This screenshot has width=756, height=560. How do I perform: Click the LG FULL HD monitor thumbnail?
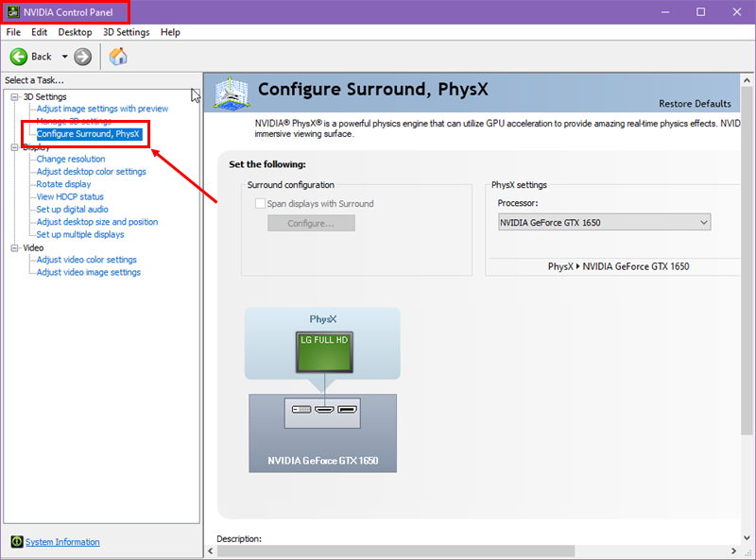(324, 352)
